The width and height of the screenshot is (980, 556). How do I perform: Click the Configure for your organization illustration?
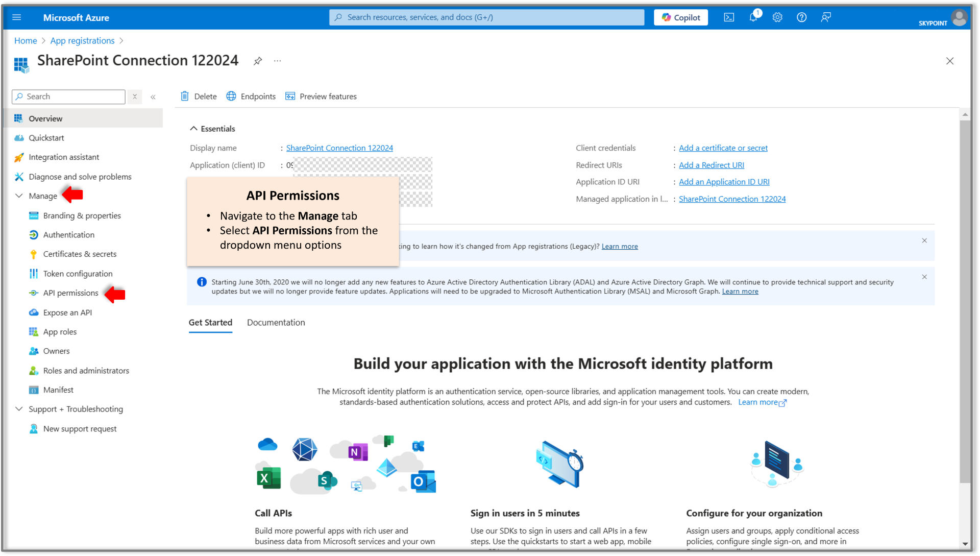(x=777, y=464)
